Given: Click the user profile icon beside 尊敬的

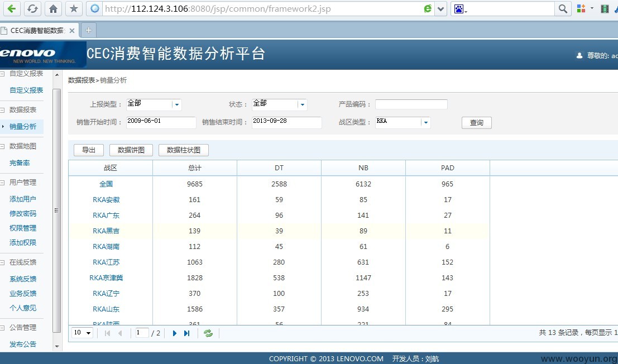Looking at the screenshot, I should point(579,55).
